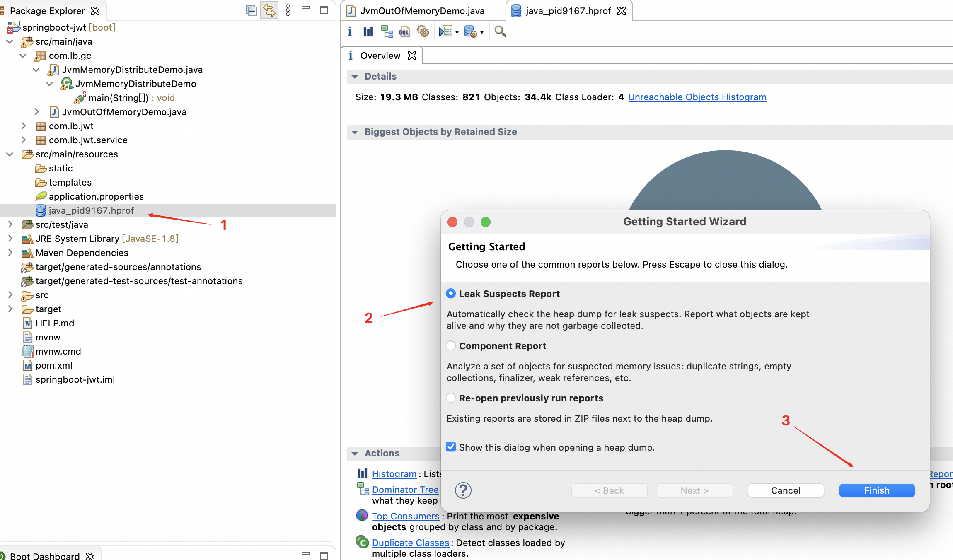Select the Component Report radio button
The image size is (953, 560).
click(451, 346)
